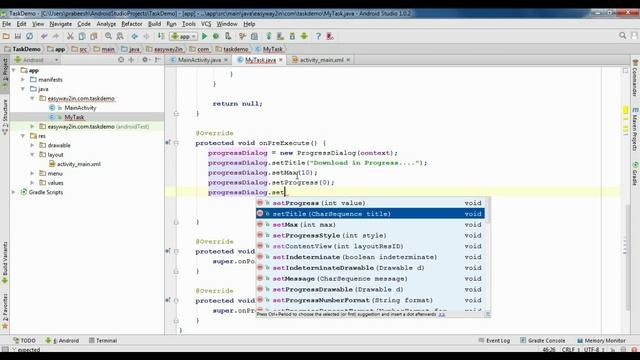The image size is (640, 360).
Task: Expand the values folder
Action: (32, 183)
